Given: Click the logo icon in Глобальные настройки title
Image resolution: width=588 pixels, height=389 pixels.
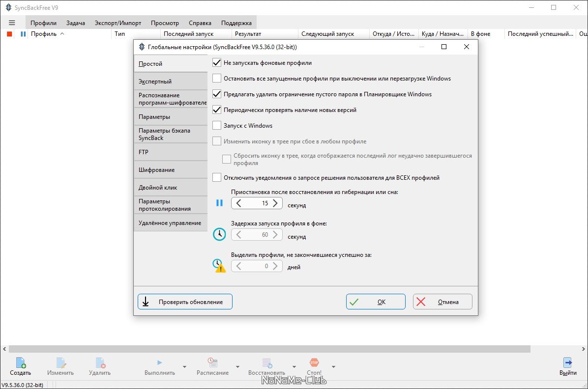Looking at the screenshot, I should [x=142, y=47].
